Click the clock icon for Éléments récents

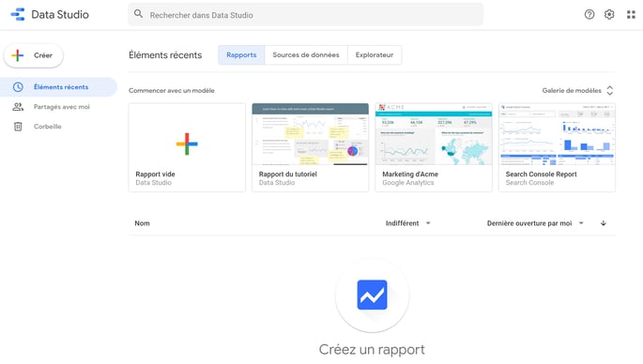click(x=18, y=87)
